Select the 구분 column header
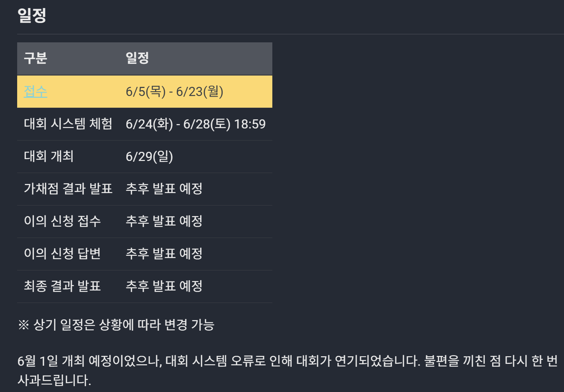The width and height of the screenshot is (564, 392). (35, 58)
